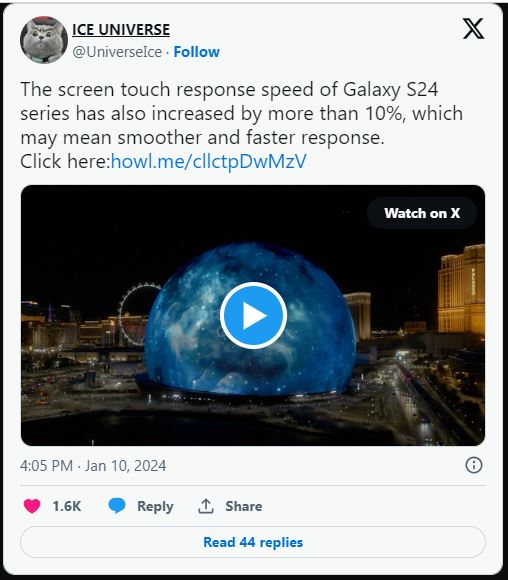Click the Galaxy S24 tweet body text
Viewport: 508px width, 580px height.
(242, 113)
